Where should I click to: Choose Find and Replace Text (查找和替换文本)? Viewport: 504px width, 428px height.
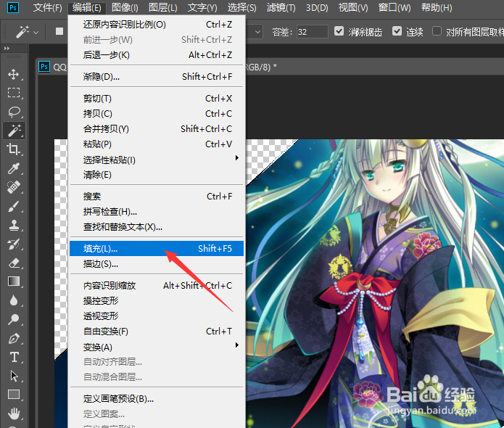[x=157, y=227]
